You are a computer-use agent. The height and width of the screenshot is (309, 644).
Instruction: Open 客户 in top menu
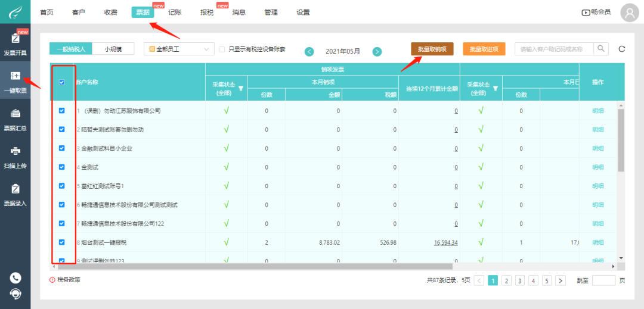pyautogui.click(x=79, y=13)
